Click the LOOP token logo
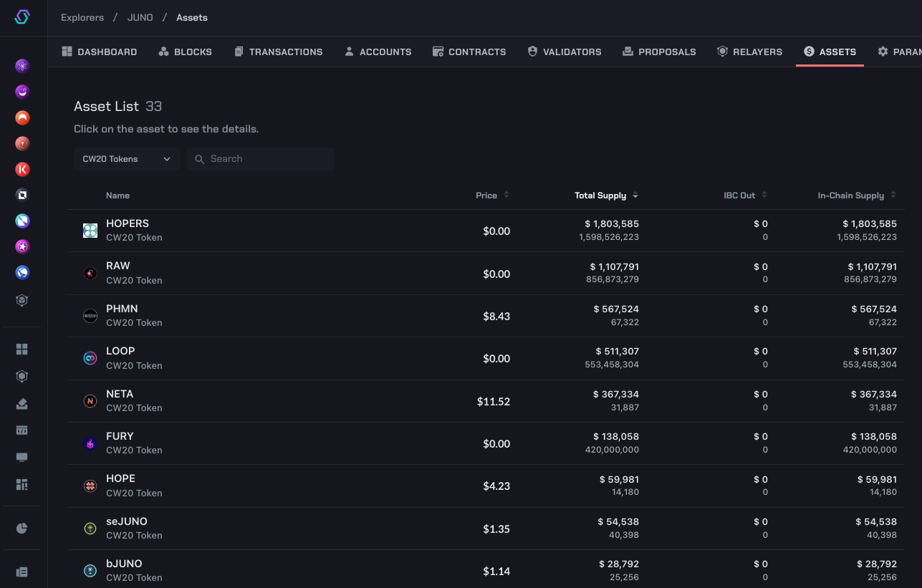Image resolution: width=922 pixels, height=588 pixels. 90,358
